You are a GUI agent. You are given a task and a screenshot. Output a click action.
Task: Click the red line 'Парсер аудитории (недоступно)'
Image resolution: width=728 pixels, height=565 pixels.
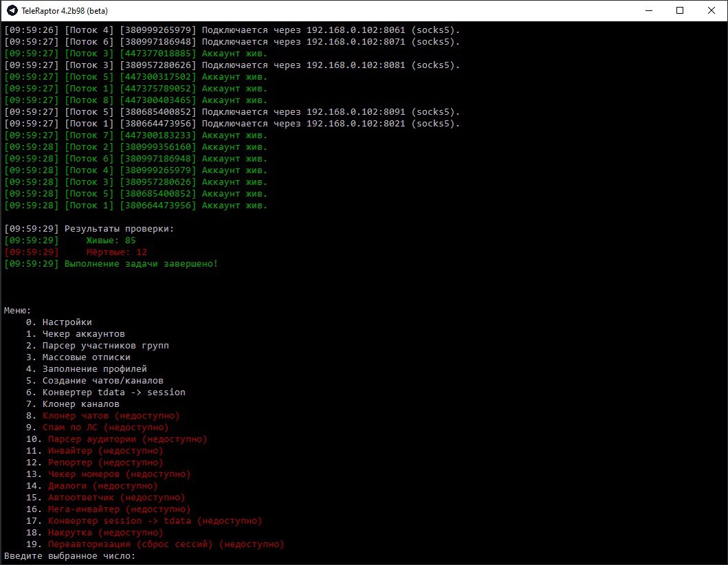coord(128,439)
